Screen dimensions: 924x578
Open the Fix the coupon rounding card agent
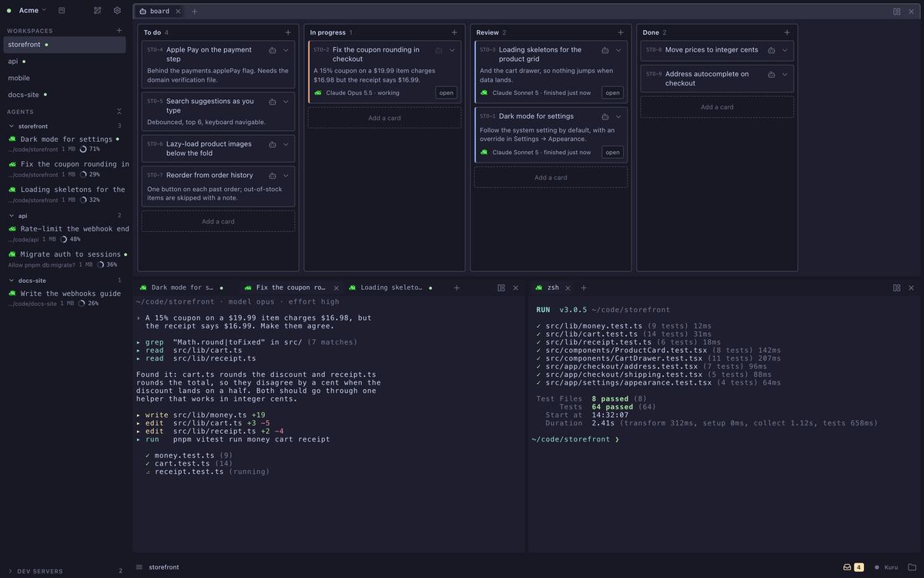point(446,92)
